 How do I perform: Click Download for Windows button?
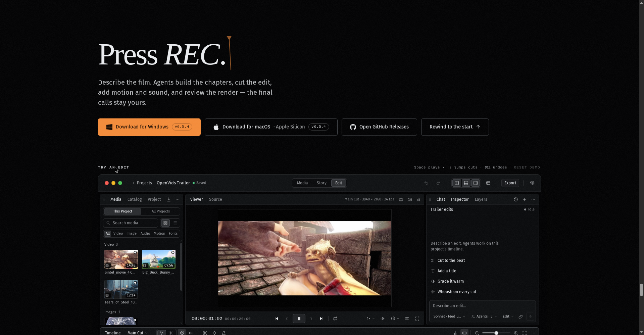pos(149,127)
